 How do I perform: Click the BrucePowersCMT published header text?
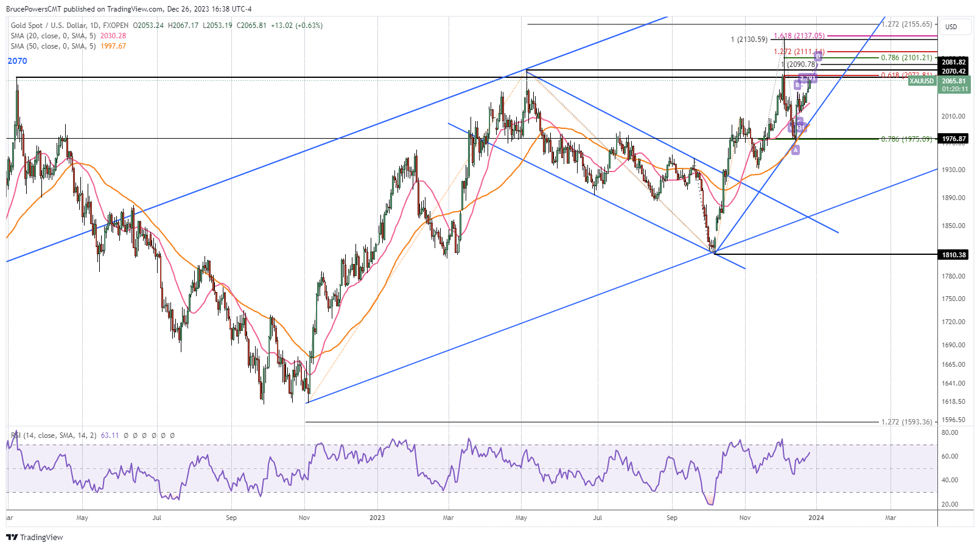tap(129, 9)
